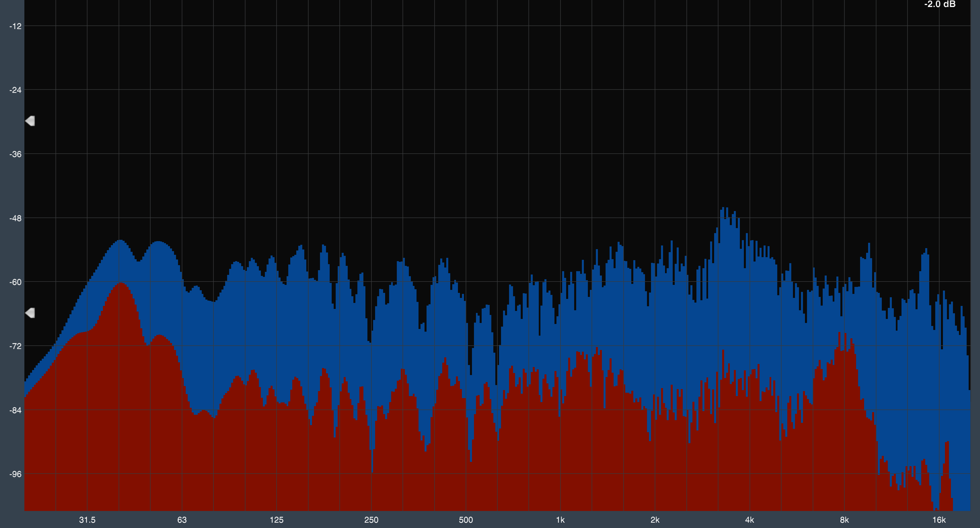Click the 8k frequency label

tap(844, 520)
